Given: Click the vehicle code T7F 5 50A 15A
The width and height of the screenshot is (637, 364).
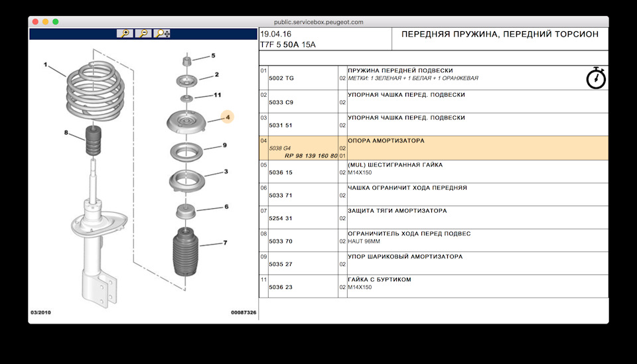Looking at the screenshot, I should [287, 44].
